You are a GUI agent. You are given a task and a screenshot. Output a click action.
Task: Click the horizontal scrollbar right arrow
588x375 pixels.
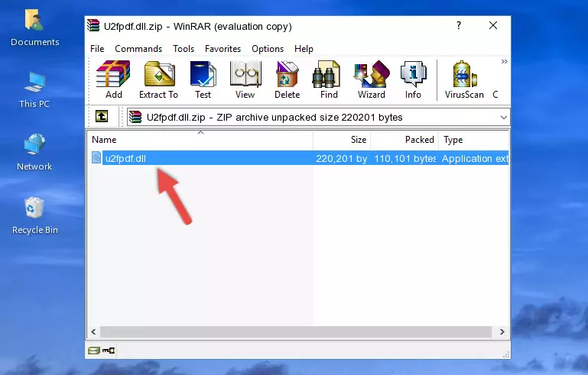(x=502, y=331)
